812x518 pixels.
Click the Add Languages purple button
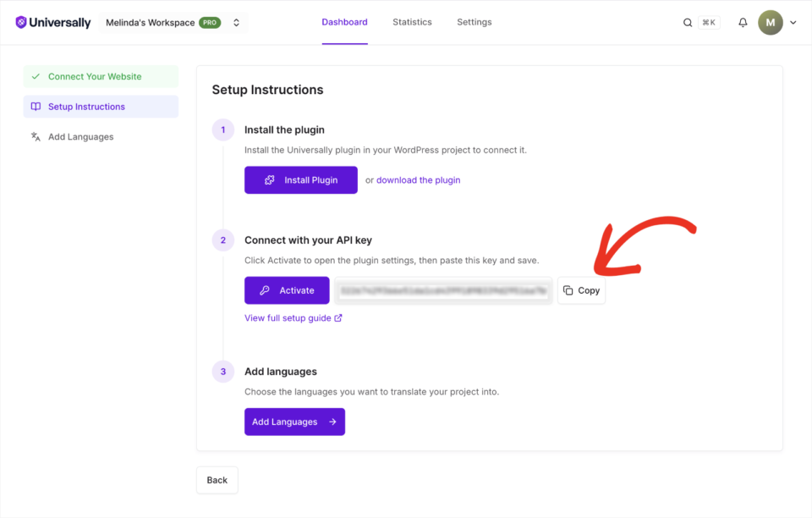294,422
